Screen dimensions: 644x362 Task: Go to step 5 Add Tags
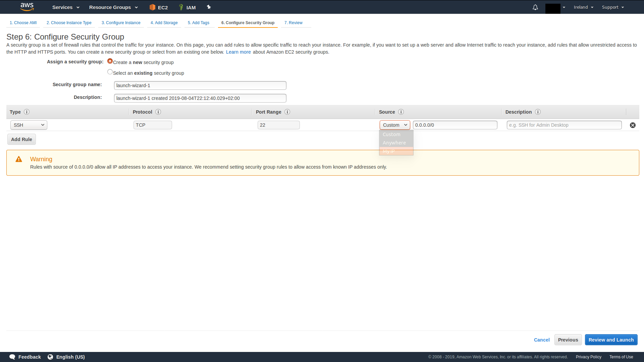[x=199, y=23]
